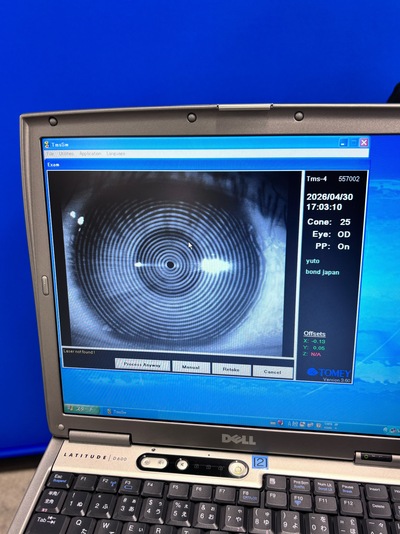This screenshot has height=534, width=400.
Task: Click the TmsSm title bar icon
Action: [x=47, y=144]
